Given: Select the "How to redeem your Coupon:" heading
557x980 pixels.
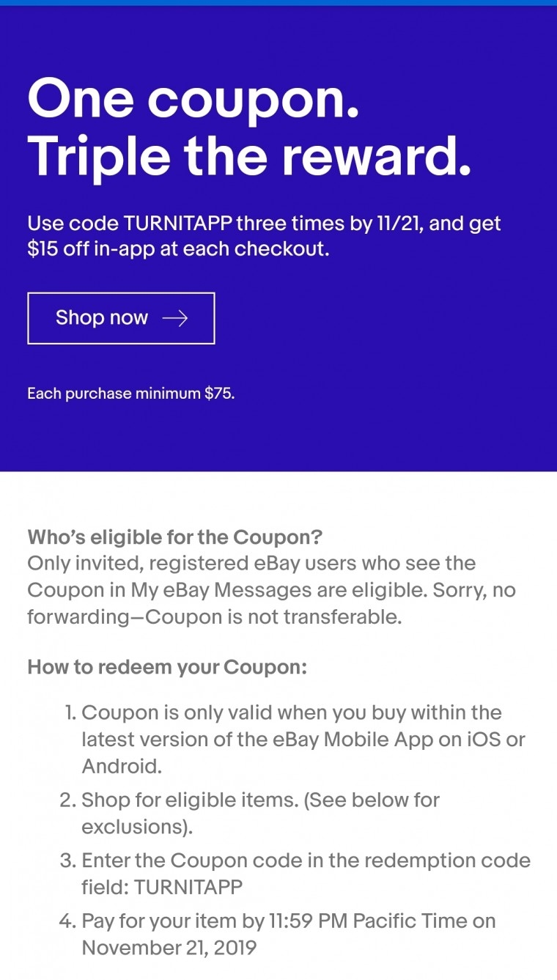Looking at the screenshot, I should (166, 668).
